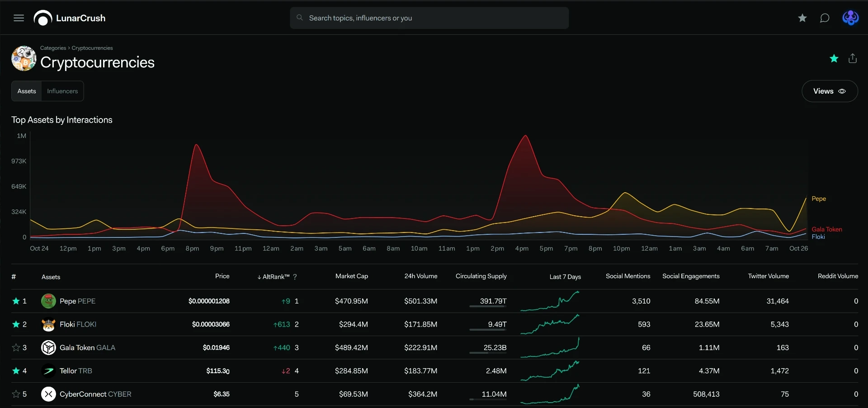Toggle the green favorite star for Cryptocurrencies category
Viewport: 868px width, 408px height.
coord(834,58)
